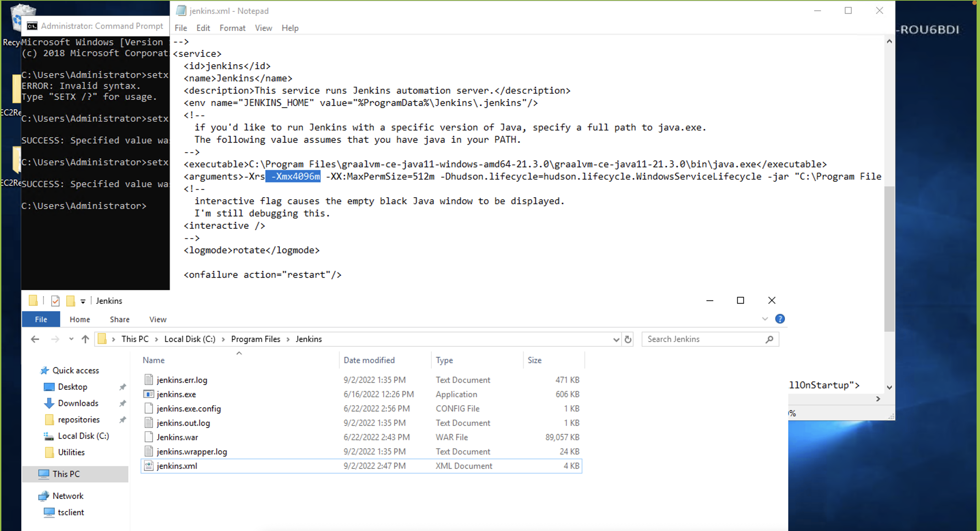Open Network in the navigation pane

(68, 496)
